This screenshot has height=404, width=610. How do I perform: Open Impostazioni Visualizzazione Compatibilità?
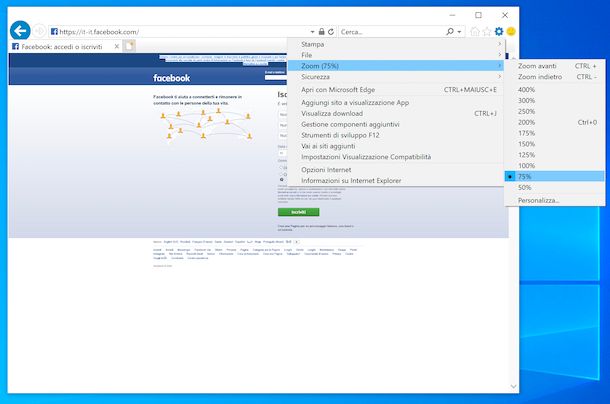coord(396,157)
